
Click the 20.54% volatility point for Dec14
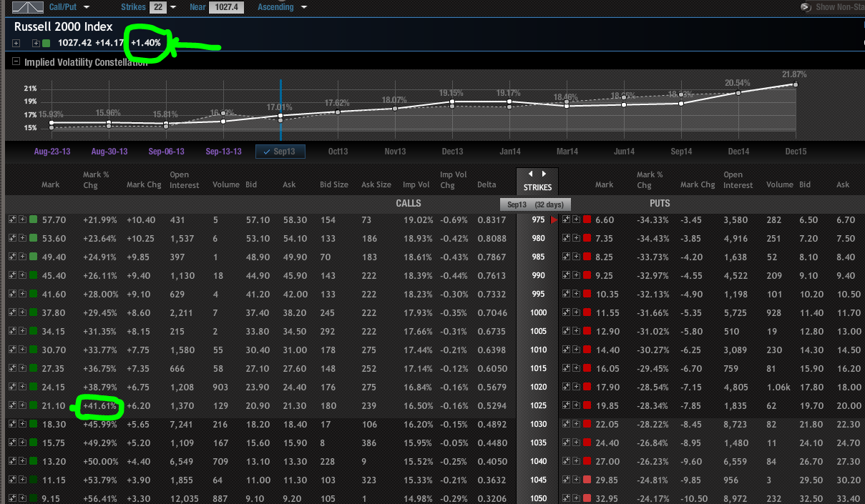(x=738, y=93)
